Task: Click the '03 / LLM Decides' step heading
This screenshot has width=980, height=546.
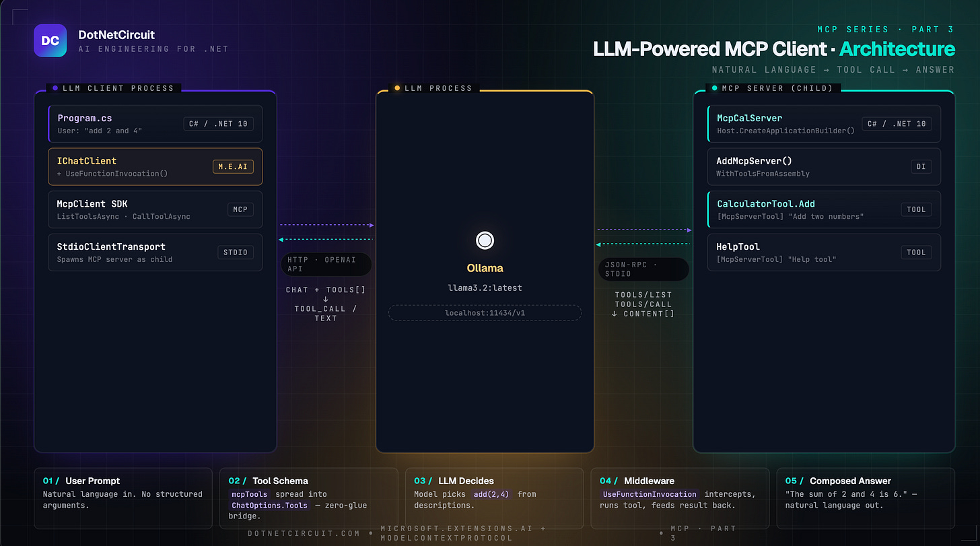Action: point(454,481)
